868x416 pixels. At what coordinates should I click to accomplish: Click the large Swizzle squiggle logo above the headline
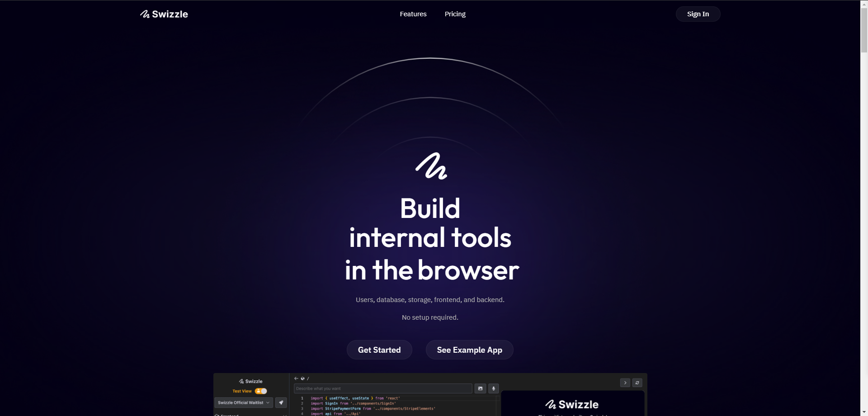(x=431, y=166)
